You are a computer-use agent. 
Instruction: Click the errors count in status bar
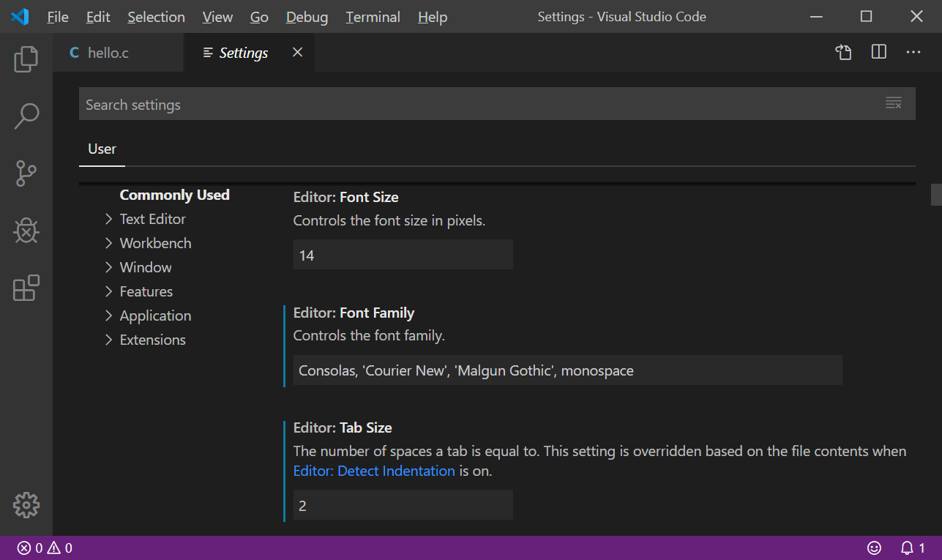[30, 548]
